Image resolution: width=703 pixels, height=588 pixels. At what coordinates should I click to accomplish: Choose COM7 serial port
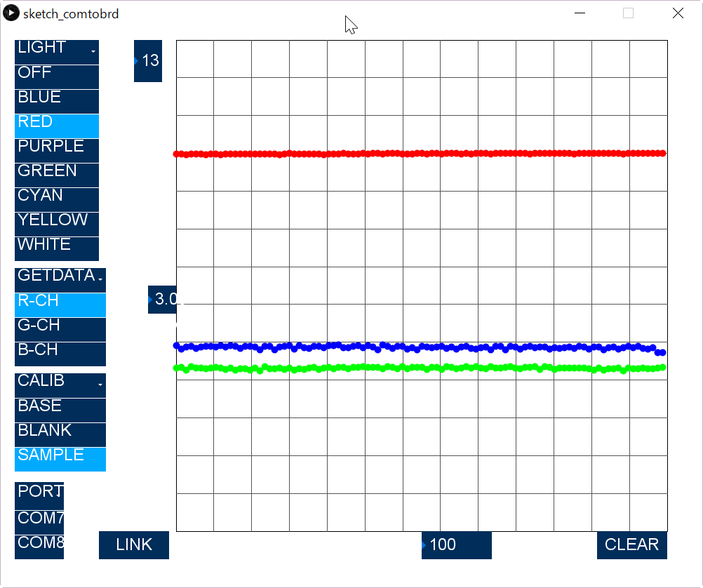click(x=39, y=523)
